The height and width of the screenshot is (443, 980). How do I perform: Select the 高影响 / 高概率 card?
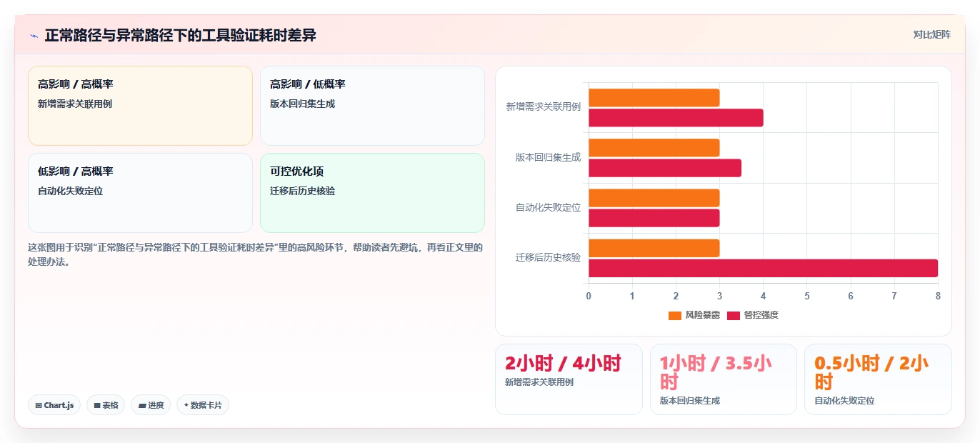tap(140, 106)
